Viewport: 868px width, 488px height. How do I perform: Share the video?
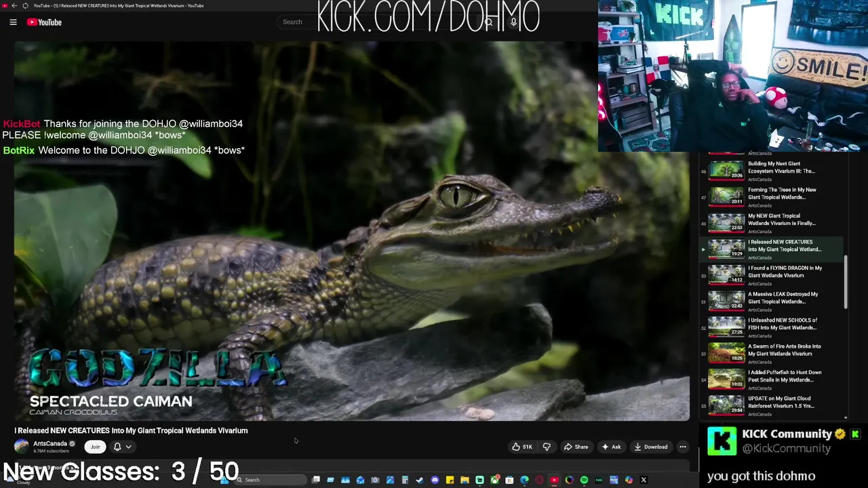576,447
